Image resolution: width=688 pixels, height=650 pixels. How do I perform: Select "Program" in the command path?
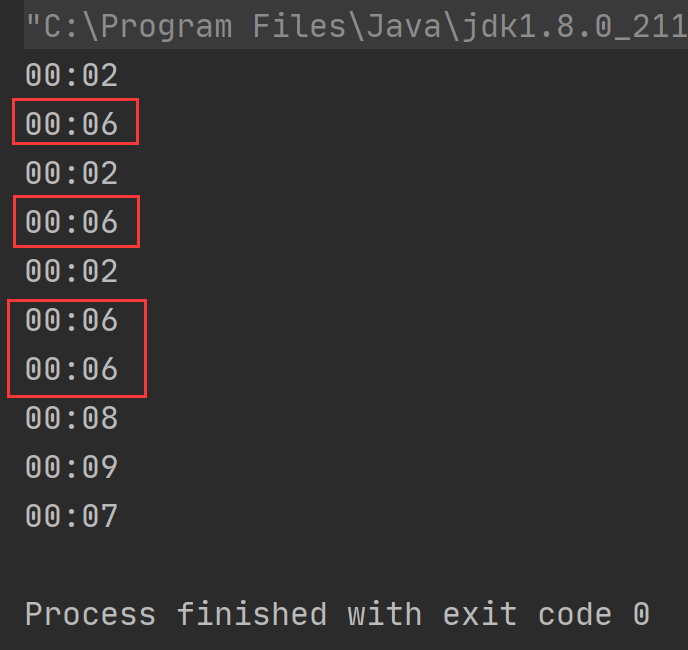point(166,28)
